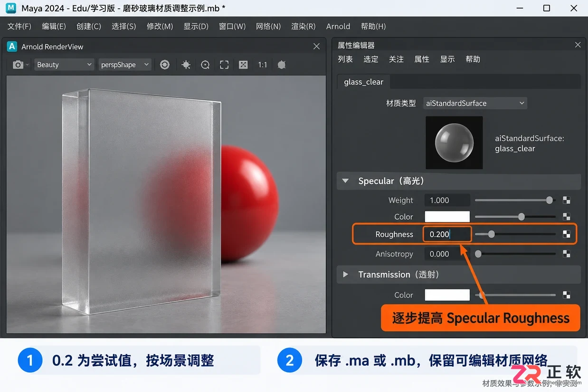
Task: Click the "Roughness" attribute label
Action: [394, 234]
